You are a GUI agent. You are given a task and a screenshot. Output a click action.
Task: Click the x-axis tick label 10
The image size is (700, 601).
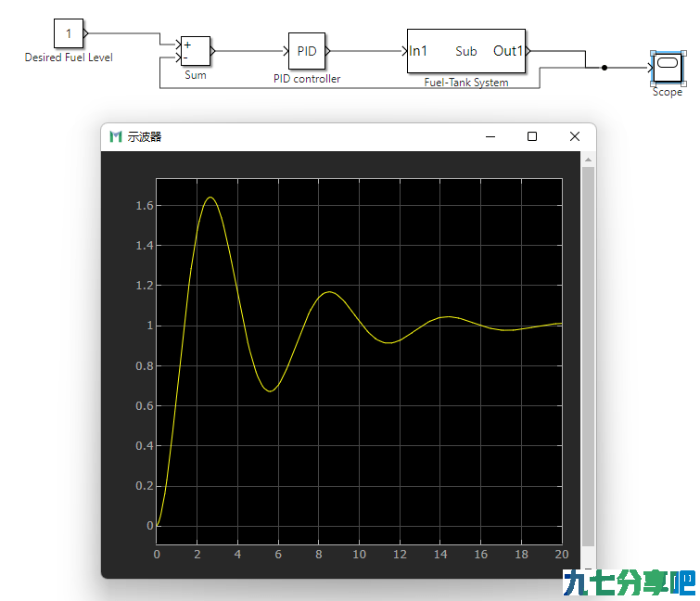point(359,555)
